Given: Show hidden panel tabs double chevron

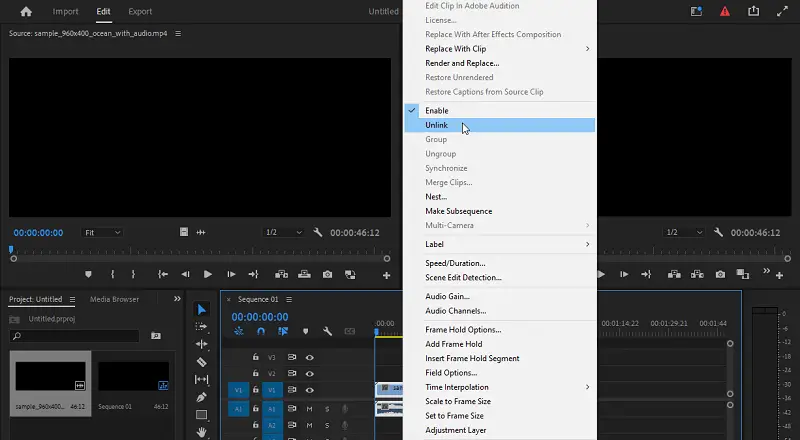Looking at the screenshot, I should pyautogui.click(x=177, y=299).
